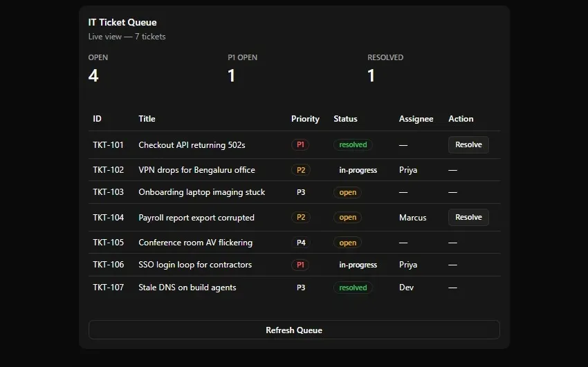Click the ID column header
The width and height of the screenshot is (588, 367).
tap(97, 119)
